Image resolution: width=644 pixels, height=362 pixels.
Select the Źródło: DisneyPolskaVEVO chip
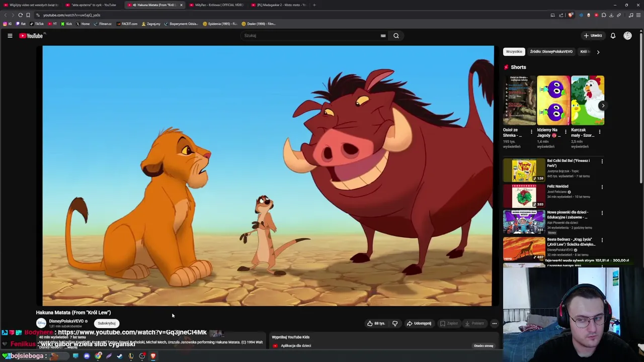point(551,52)
